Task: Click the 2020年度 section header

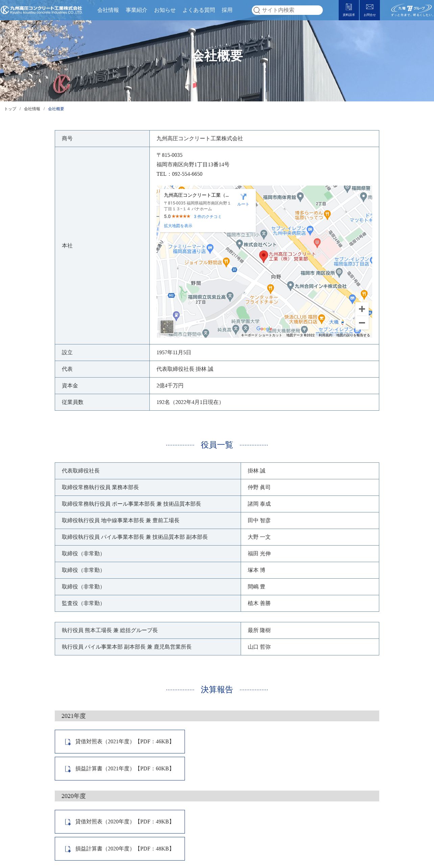Action: [217, 796]
